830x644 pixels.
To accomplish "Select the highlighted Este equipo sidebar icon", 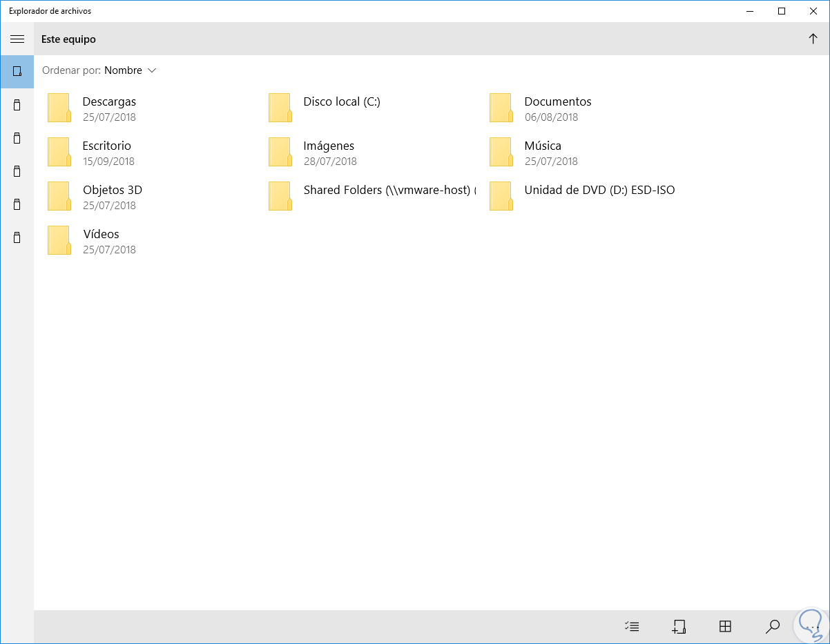I will pos(17,71).
